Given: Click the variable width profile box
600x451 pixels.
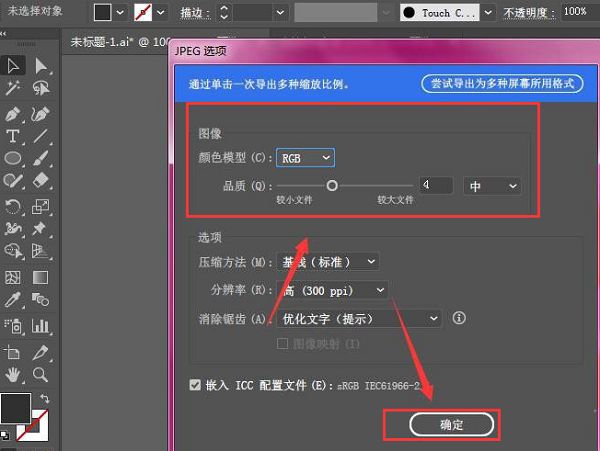Looking at the screenshot, I should (x=336, y=13).
